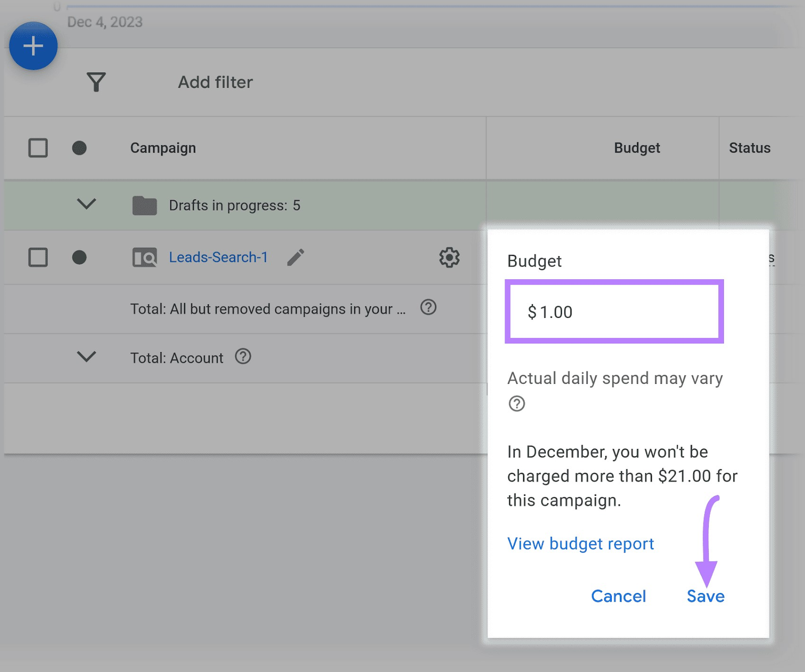Open the filter funnel icon

[x=97, y=81]
